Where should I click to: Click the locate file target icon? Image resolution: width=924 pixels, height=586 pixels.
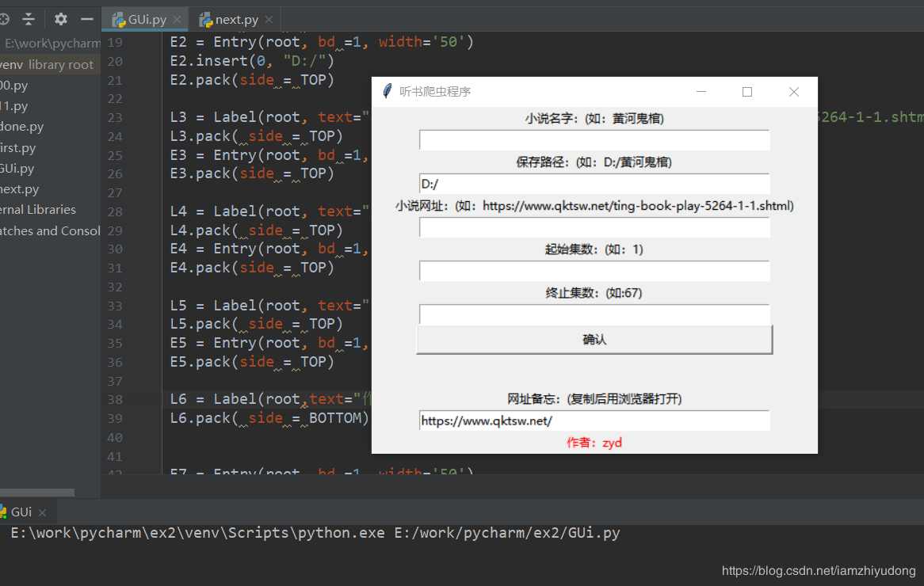point(3,19)
